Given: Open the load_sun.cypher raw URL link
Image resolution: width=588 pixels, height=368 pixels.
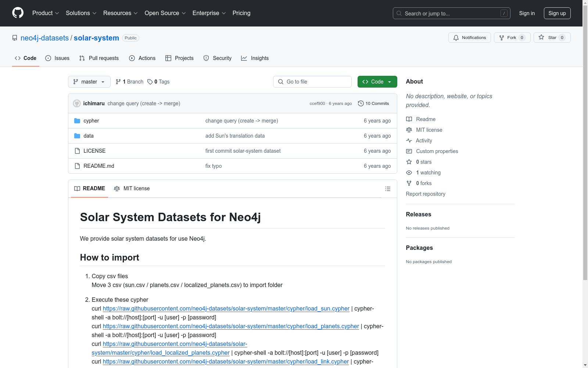Looking at the screenshot, I should [226, 308].
